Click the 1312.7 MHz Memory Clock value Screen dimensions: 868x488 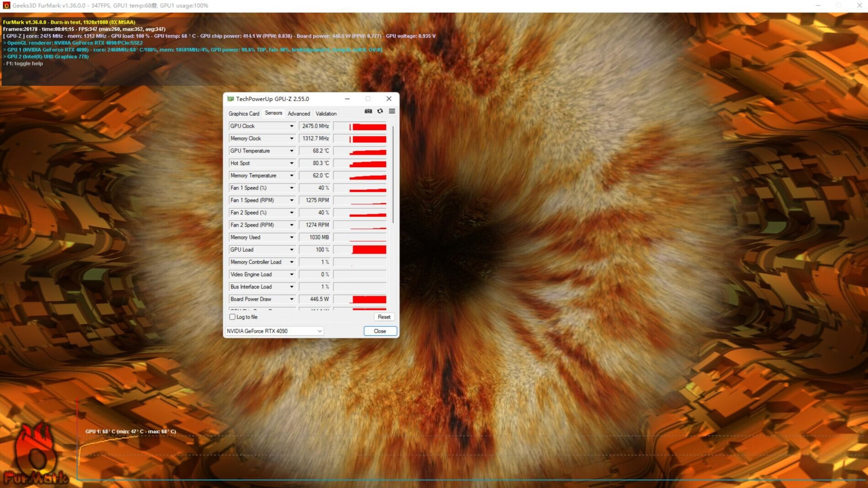click(315, 138)
